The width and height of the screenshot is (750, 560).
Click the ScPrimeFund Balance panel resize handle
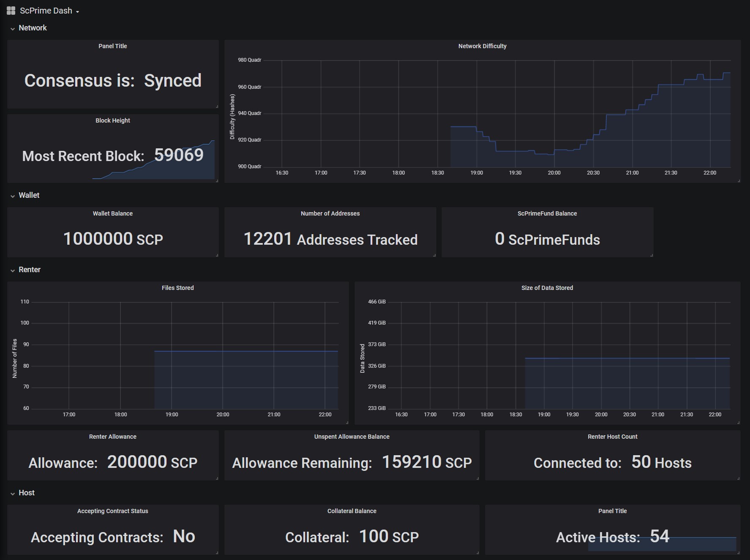point(652,255)
